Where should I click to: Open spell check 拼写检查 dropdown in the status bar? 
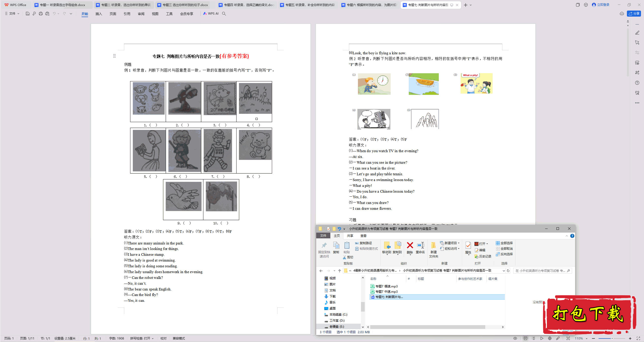[142, 338]
